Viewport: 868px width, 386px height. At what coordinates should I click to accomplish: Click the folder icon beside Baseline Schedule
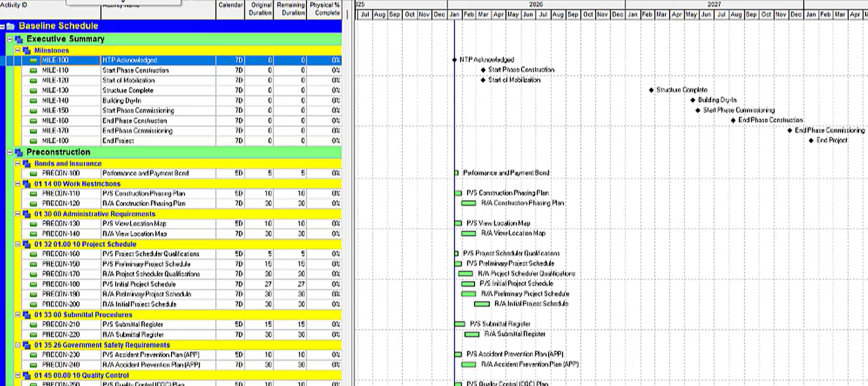[x=11, y=26]
